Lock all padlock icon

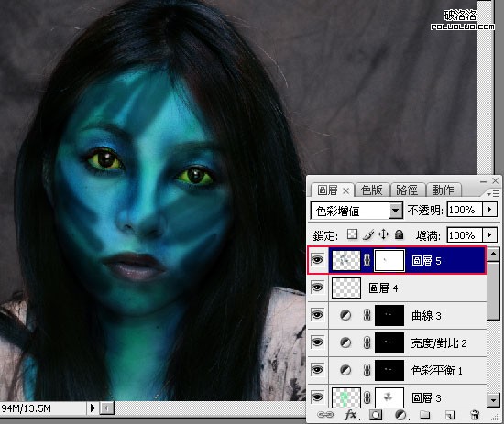[399, 234]
